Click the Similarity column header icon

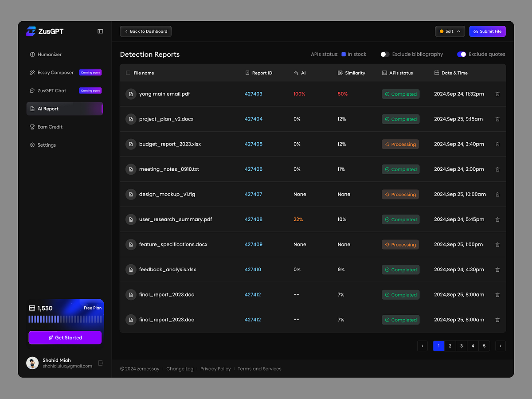click(340, 73)
